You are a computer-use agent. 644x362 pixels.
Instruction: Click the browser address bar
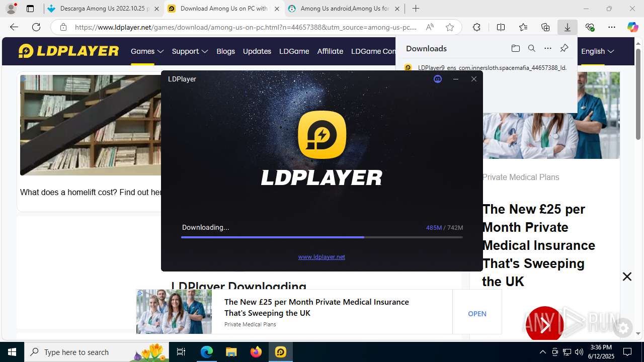[x=247, y=27]
